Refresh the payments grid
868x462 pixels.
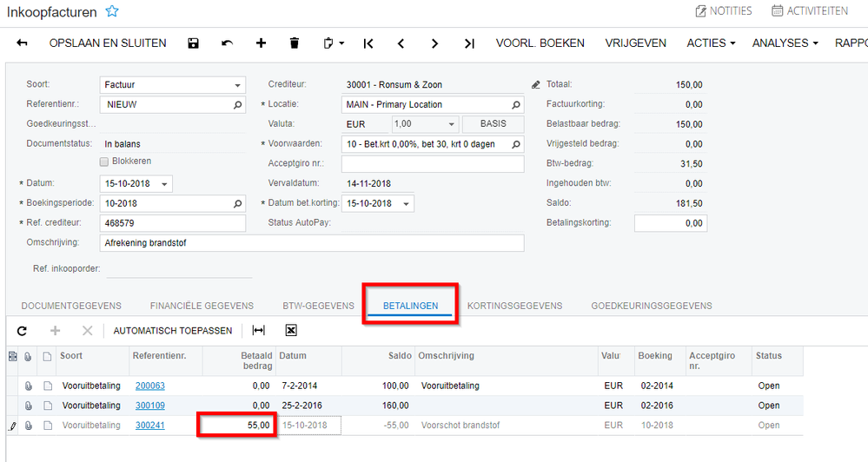[x=22, y=331]
